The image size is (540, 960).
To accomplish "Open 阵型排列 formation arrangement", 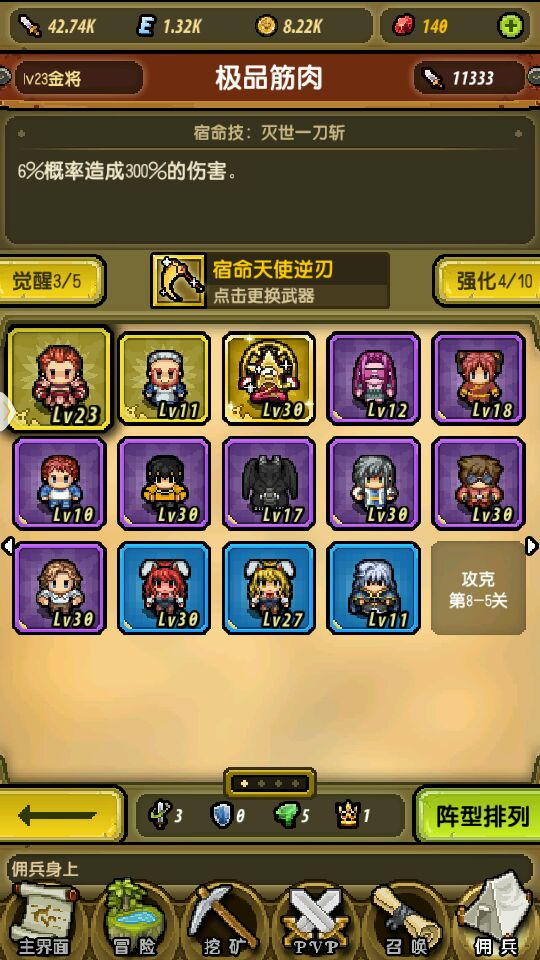I will [x=479, y=816].
